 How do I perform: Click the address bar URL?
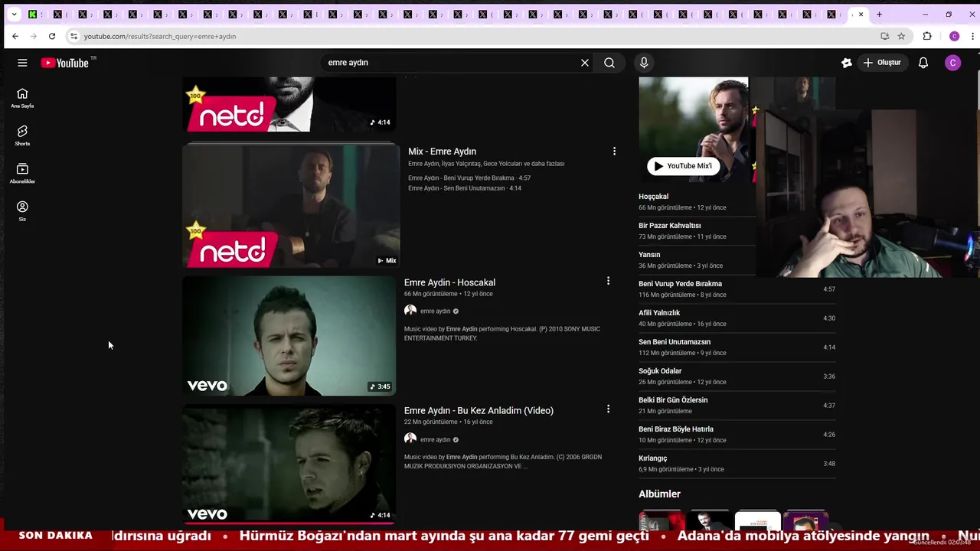point(160,36)
